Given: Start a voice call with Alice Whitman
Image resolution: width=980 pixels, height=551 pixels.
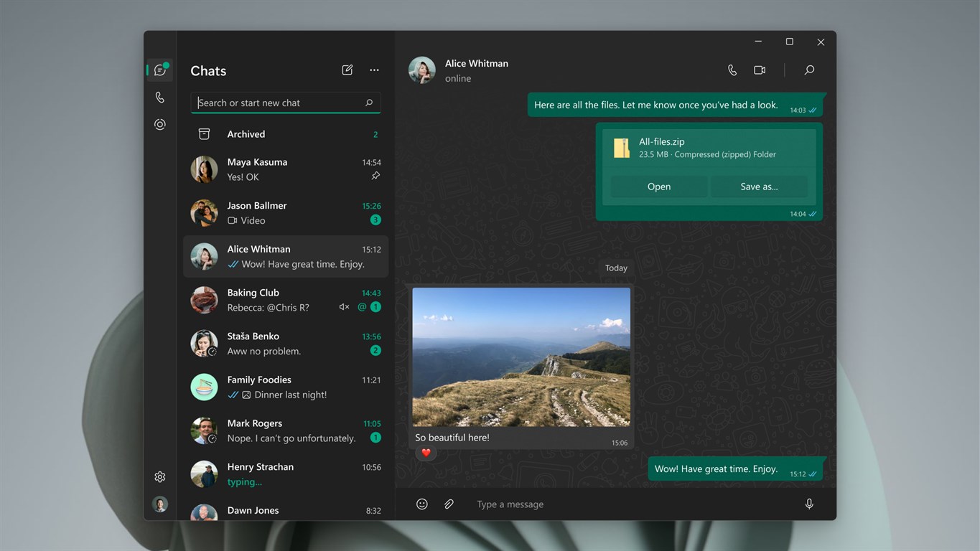Looking at the screenshot, I should tap(732, 70).
